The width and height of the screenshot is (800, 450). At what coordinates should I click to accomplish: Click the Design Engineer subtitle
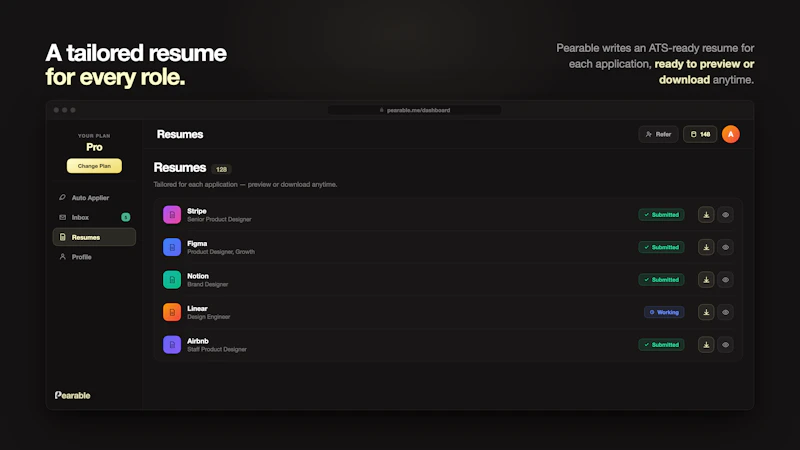pyautogui.click(x=209, y=317)
